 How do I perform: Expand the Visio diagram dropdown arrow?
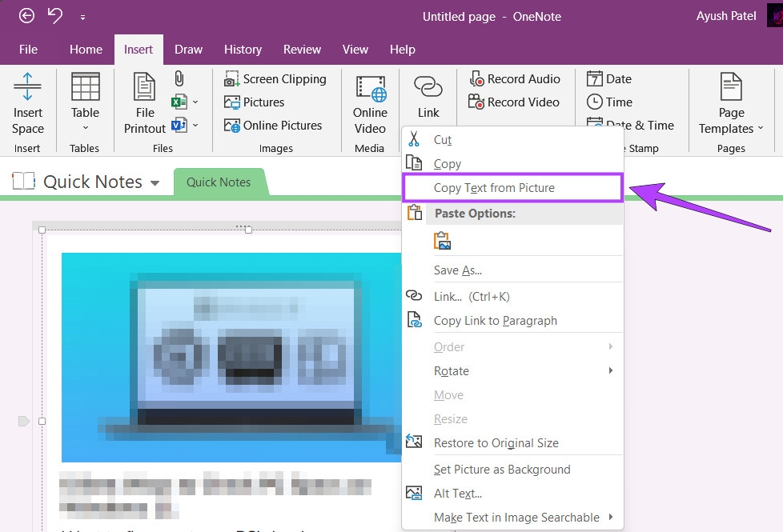point(195,125)
